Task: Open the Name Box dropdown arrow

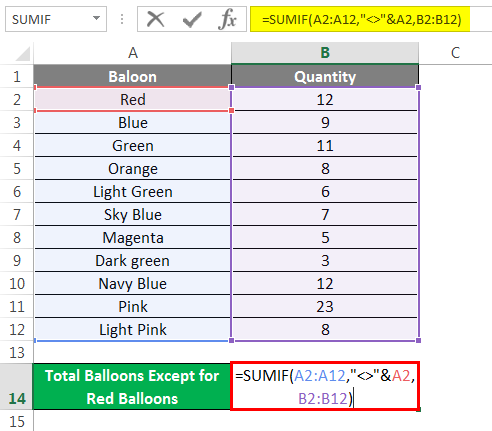Action: click(x=96, y=18)
